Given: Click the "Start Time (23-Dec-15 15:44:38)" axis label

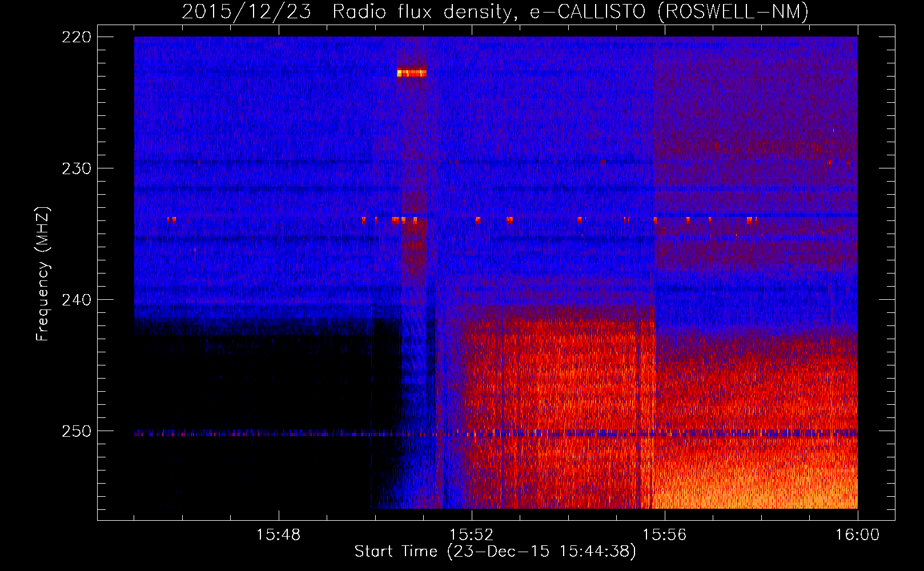Looking at the screenshot, I should pos(495,552).
